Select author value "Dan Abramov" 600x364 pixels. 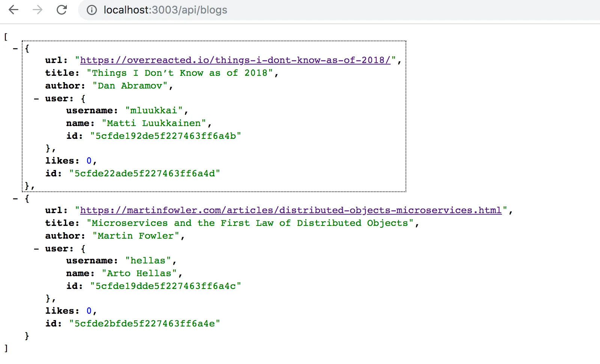(x=130, y=86)
